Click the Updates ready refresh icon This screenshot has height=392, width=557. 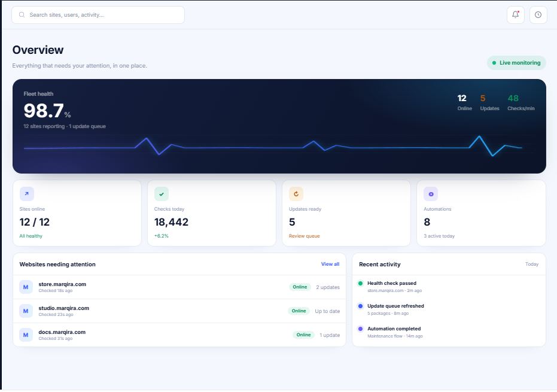pyautogui.click(x=296, y=194)
